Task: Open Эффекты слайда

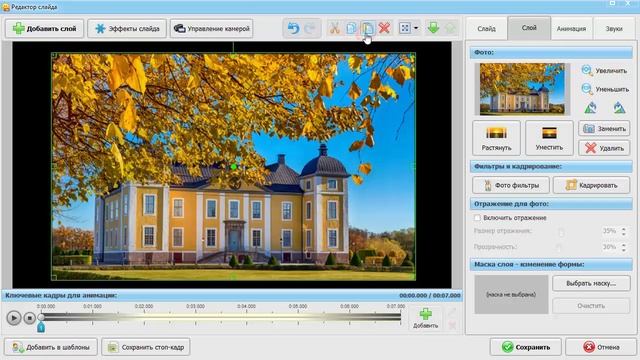Action: pyautogui.click(x=127, y=29)
